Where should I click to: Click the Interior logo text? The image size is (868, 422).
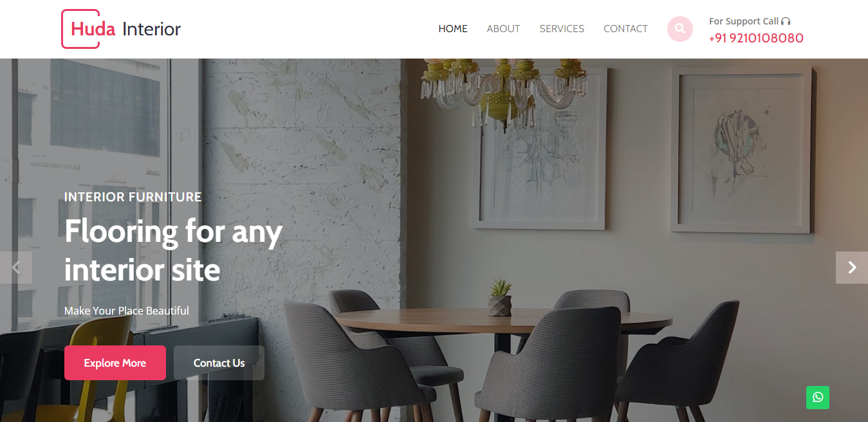(x=151, y=29)
